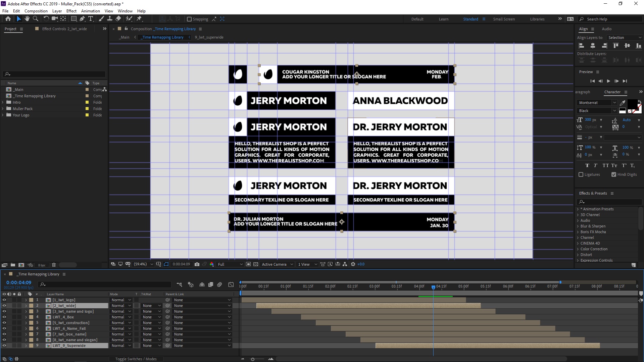Enable the Ligatures checkbox
The height and width of the screenshot is (362, 644).
tap(581, 174)
